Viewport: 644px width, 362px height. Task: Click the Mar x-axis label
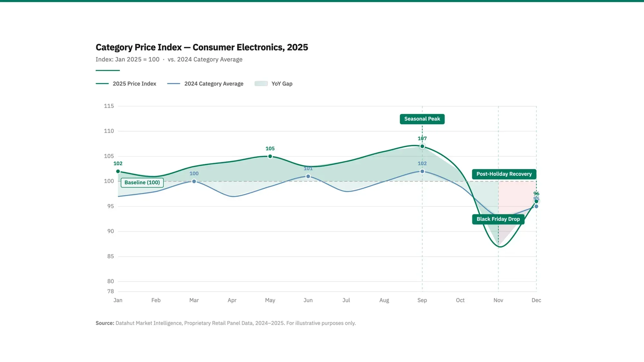click(x=194, y=300)
